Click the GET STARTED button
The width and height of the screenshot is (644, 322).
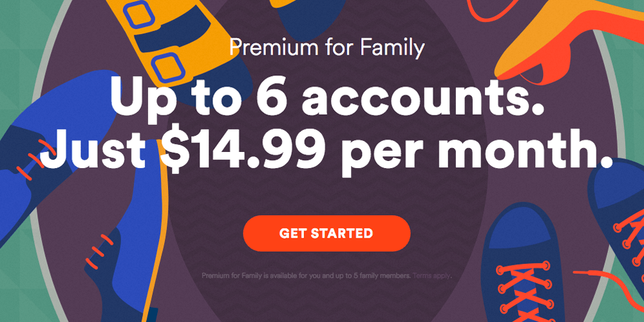coord(327,233)
